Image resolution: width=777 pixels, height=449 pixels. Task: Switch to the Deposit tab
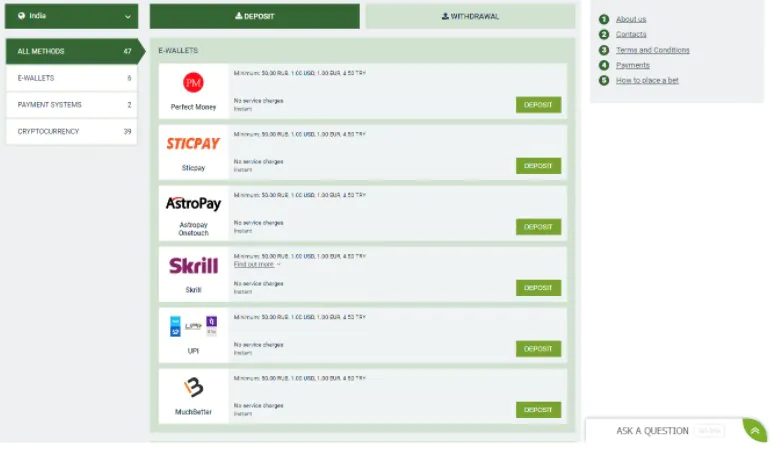pyautogui.click(x=255, y=16)
